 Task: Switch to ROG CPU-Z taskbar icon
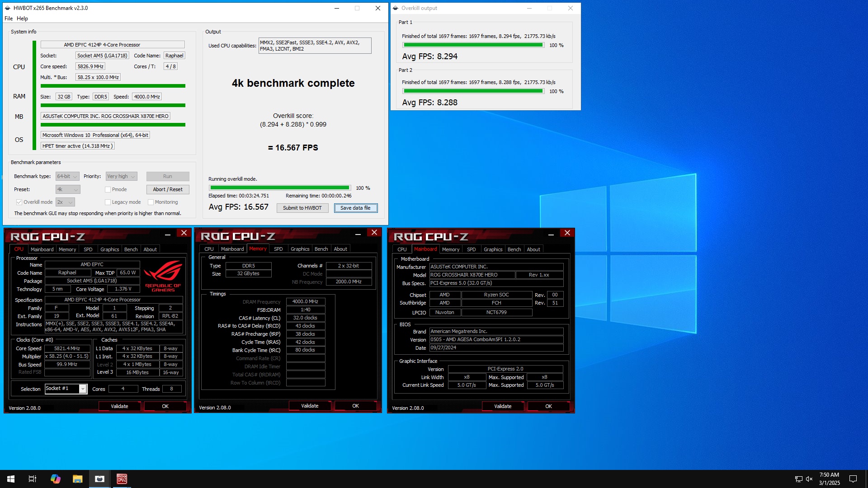point(122,479)
